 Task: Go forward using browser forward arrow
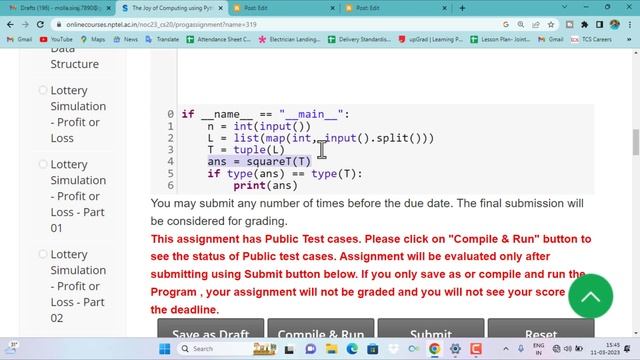pyautogui.click(x=25, y=24)
